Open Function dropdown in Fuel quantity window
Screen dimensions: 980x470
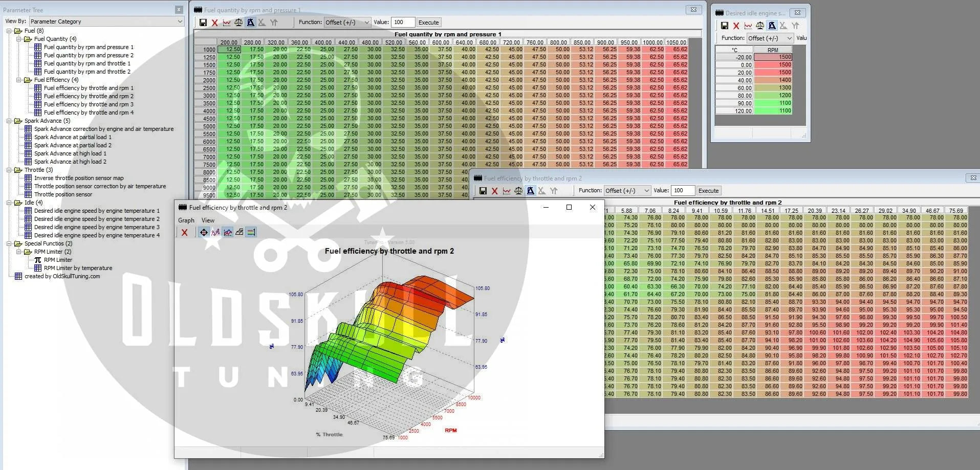click(x=347, y=23)
